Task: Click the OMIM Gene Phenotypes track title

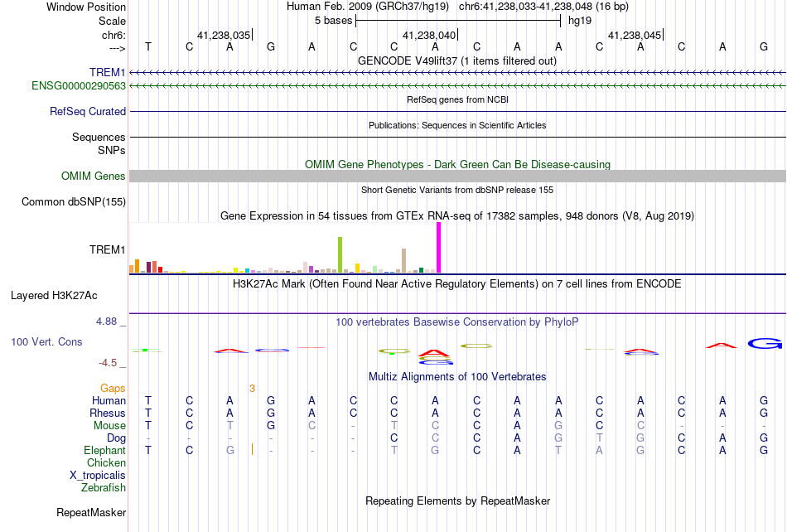Action: pos(458,164)
